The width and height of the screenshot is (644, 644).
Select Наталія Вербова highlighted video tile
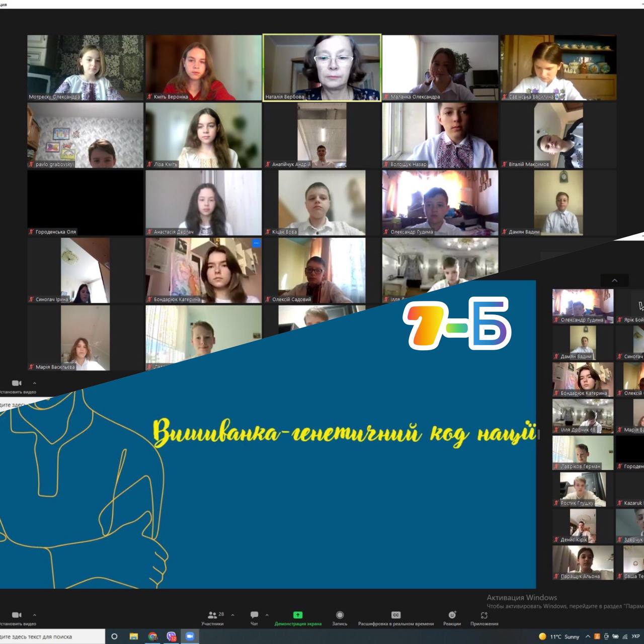tap(322, 67)
